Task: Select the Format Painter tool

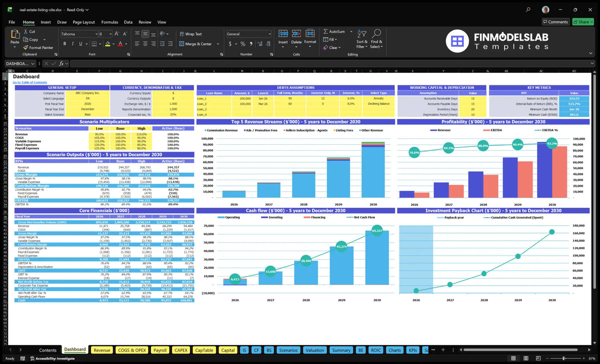Action: point(38,47)
